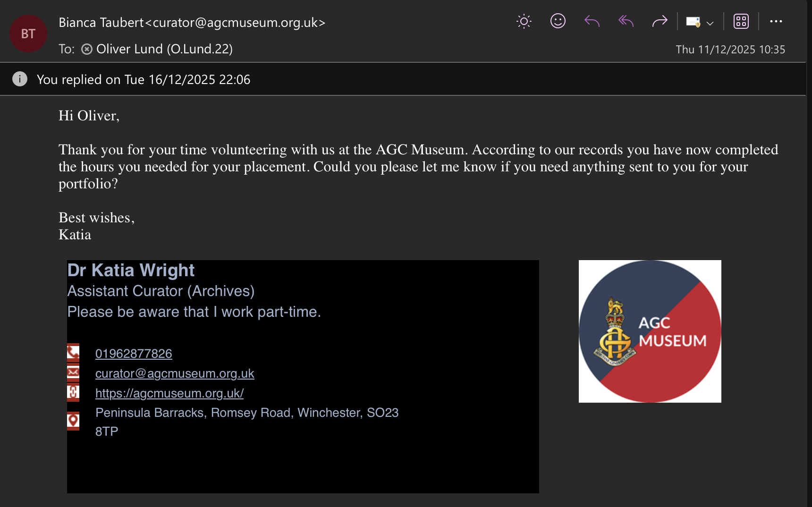Click the Reply All double-arrow icon
Screen dimensions: 812x507
click(626, 21)
